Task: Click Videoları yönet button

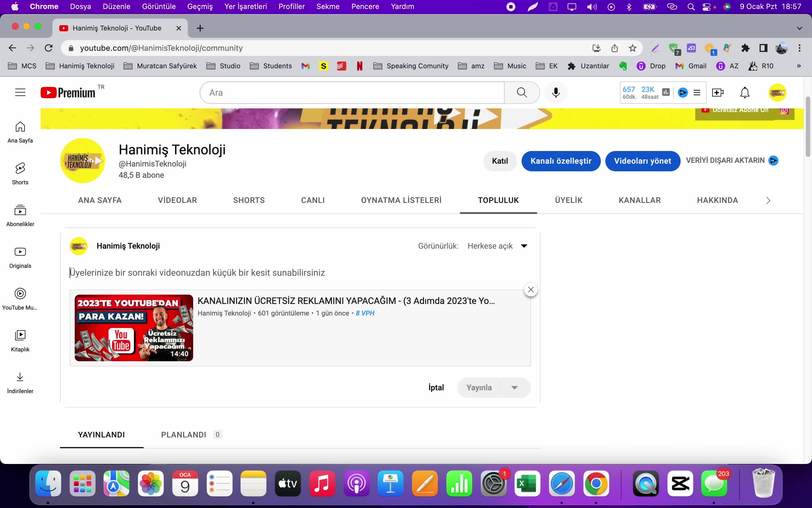Action: click(x=643, y=161)
